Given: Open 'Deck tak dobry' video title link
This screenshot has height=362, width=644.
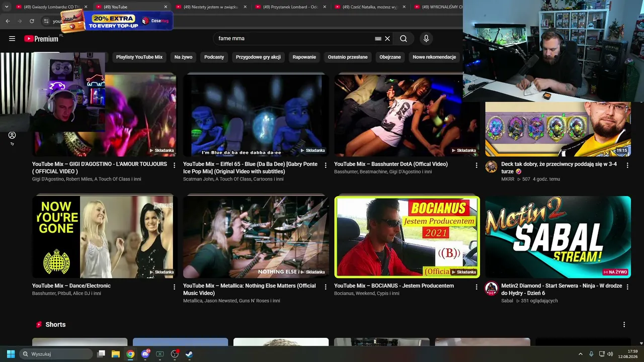Looking at the screenshot, I should (559, 168).
